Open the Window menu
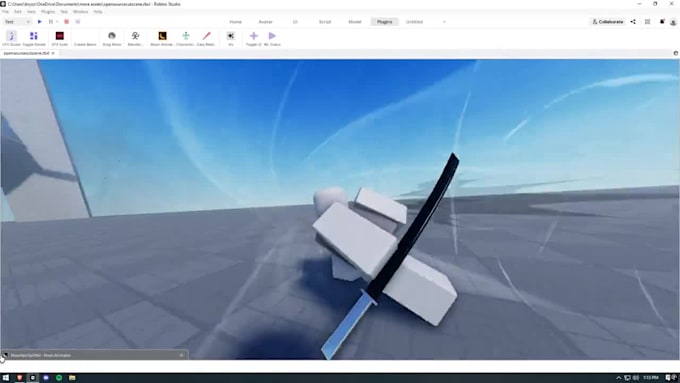The height and width of the screenshot is (383, 680). click(80, 12)
